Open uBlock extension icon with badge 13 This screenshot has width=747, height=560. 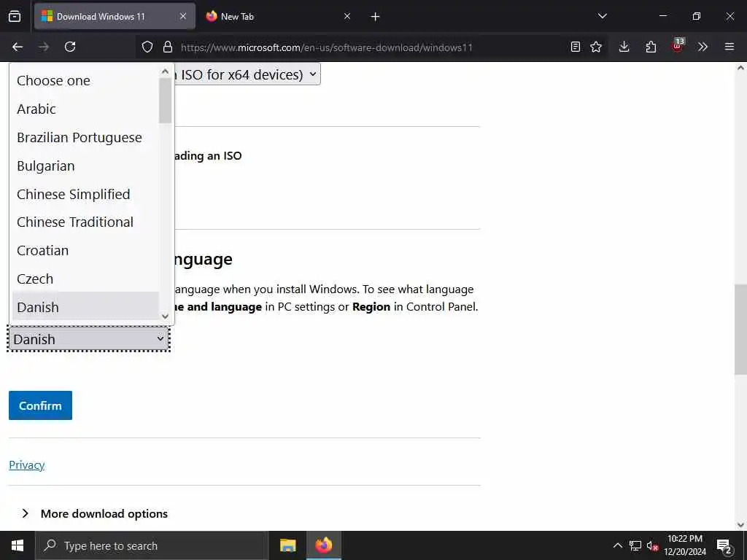coord(678,46)
